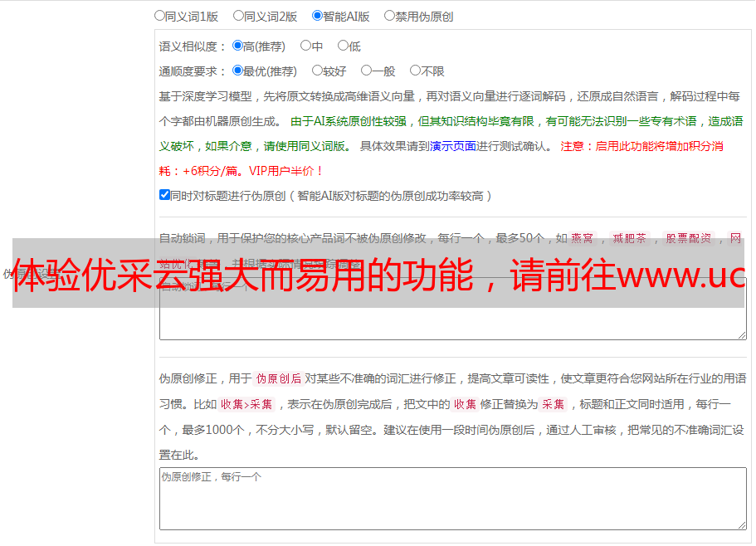The width and height of the screenshot is (756, 546).
Task: Pick 一般 for 通顺度要求
Action: tap(366, 71)
